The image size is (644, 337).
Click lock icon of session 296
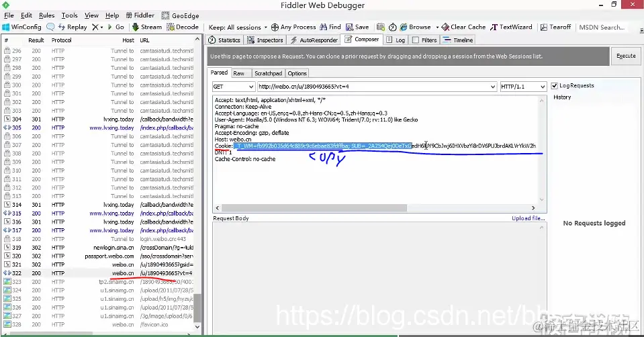(7, 50)
